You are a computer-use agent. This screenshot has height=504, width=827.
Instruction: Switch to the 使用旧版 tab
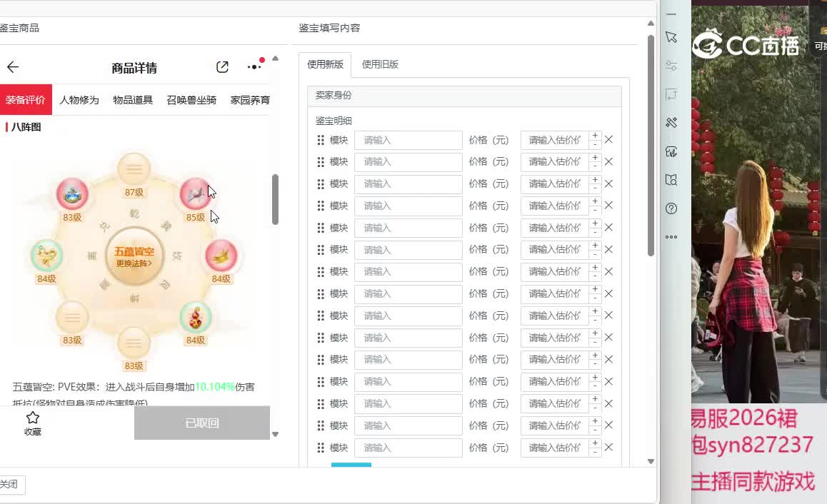(x=380, y=64)
